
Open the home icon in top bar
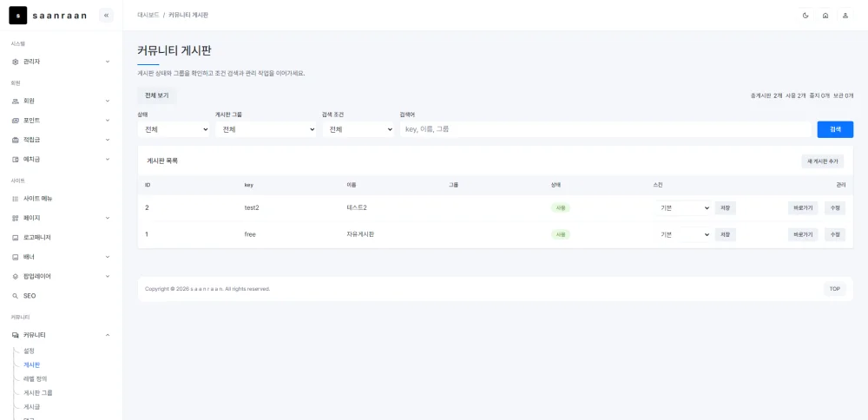(x=825, y=16)
